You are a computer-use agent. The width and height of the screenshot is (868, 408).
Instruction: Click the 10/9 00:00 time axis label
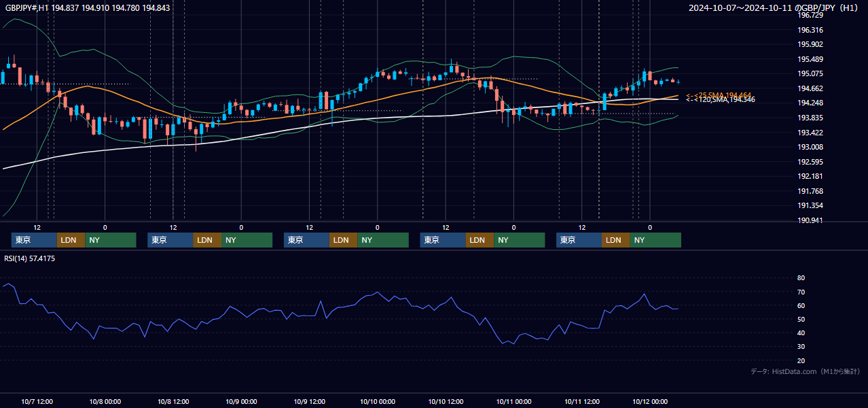241,401
